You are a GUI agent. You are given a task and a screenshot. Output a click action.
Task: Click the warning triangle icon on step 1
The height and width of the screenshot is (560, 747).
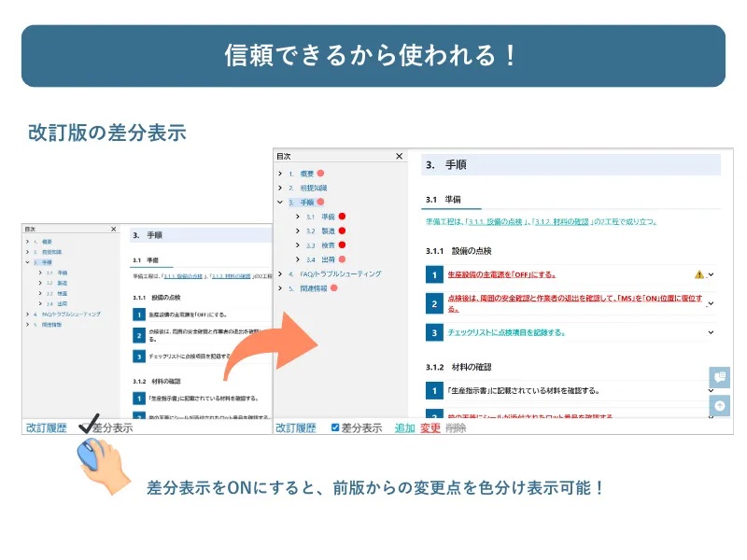pos(699,273)
